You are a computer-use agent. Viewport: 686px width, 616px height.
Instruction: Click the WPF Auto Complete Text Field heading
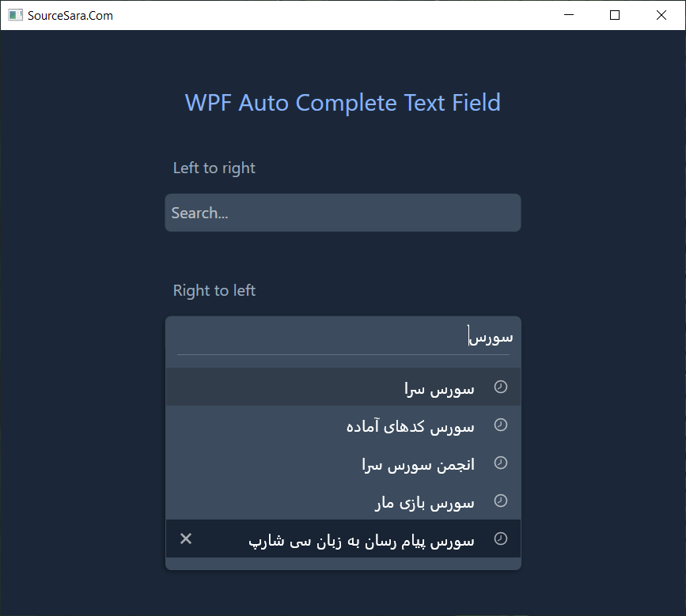[343, 103]
